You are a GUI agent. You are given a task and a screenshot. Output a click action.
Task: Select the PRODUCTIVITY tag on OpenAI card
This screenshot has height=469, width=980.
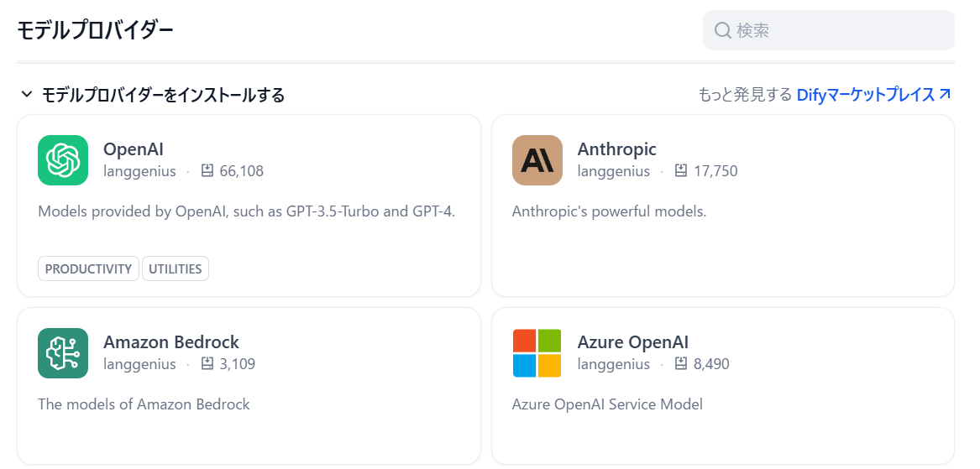tap(88, 268)
